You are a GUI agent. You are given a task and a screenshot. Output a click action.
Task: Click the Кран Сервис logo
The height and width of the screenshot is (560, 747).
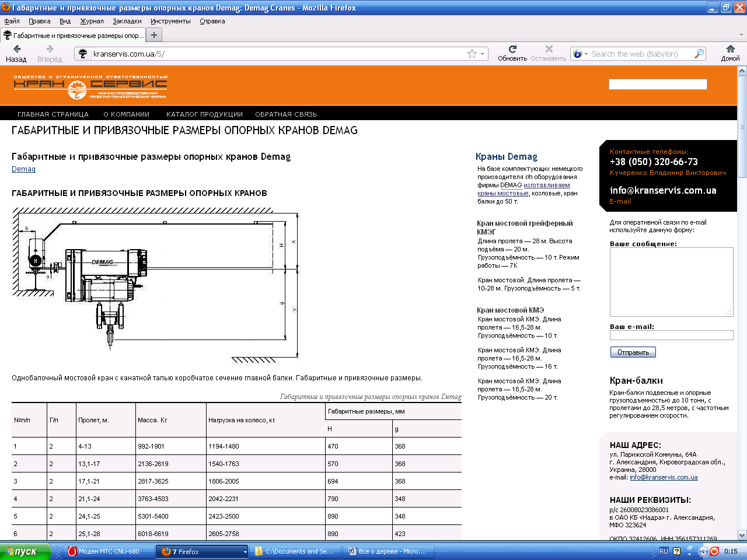tap(90, 87)
